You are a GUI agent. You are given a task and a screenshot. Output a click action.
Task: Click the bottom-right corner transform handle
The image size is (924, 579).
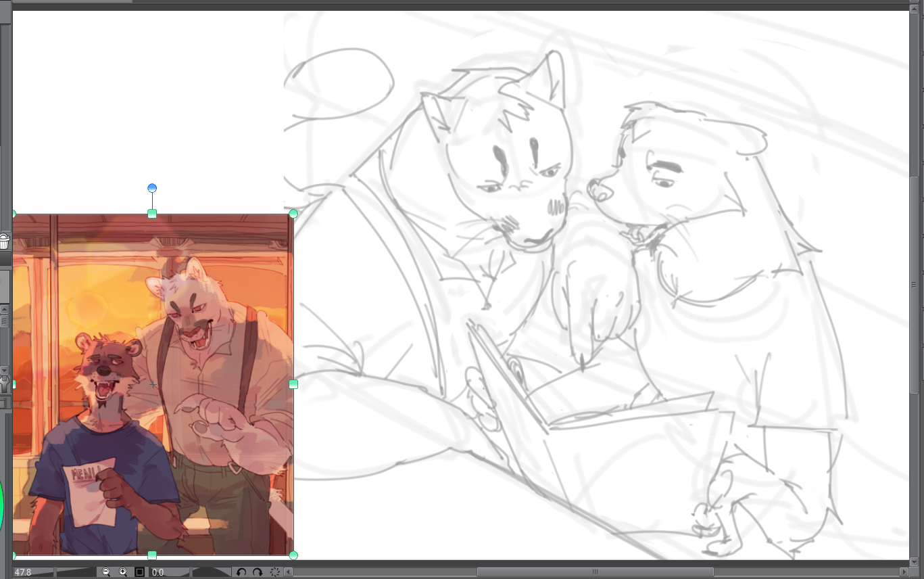pyautogui.click(x=293, y=555)
